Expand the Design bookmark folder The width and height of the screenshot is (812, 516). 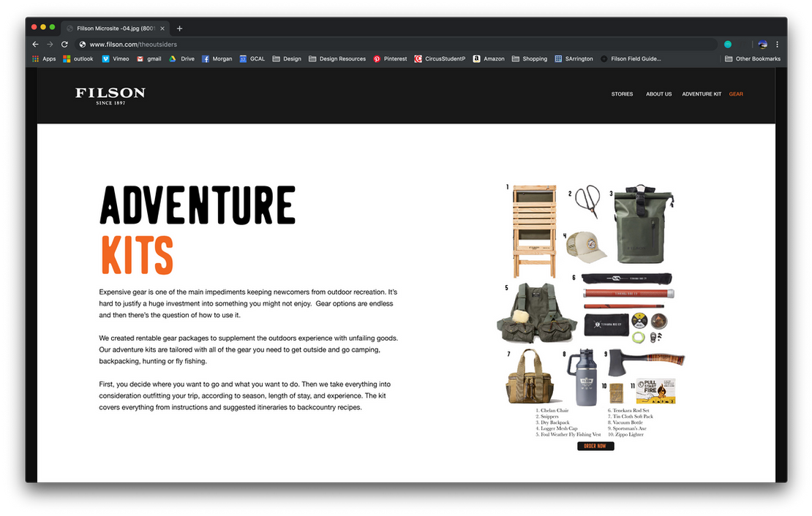pos(287,59)
